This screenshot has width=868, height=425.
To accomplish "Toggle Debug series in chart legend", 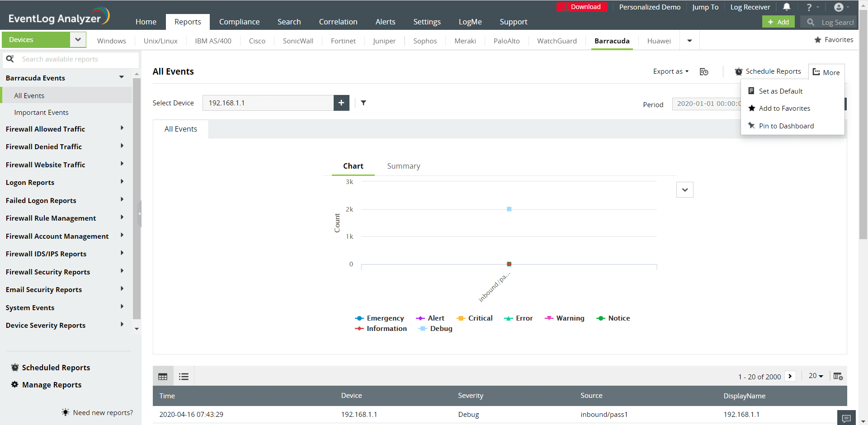I will tap(435, 329).
